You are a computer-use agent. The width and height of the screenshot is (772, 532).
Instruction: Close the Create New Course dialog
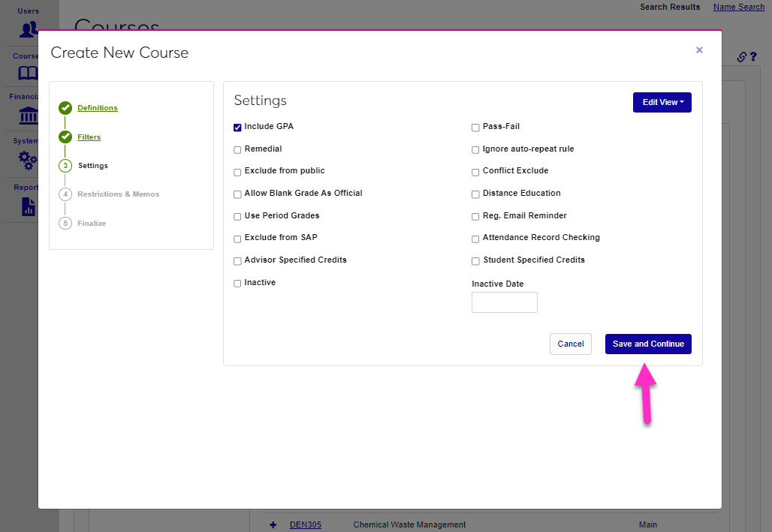coord(699,50)
